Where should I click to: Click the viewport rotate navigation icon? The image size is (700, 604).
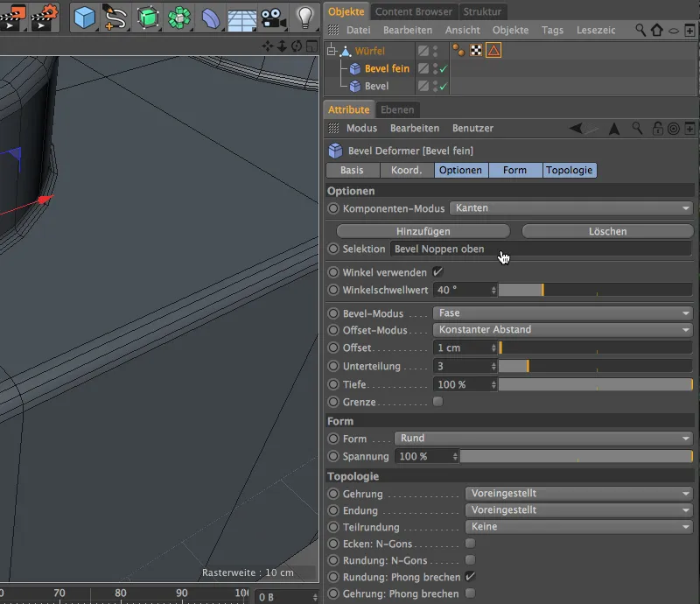(x=297, y=46)
